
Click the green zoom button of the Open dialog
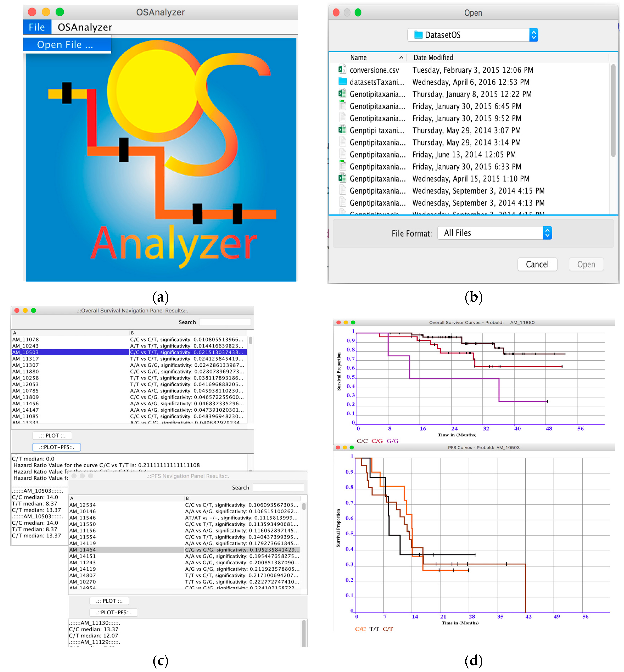[x=358, y=12]
